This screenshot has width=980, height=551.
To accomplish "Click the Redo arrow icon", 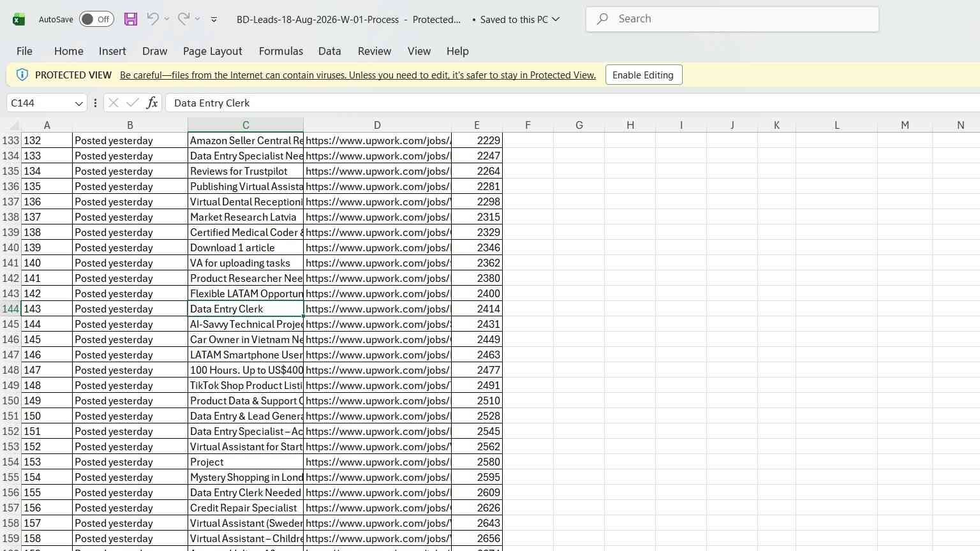I will click(x=184, y=18).
